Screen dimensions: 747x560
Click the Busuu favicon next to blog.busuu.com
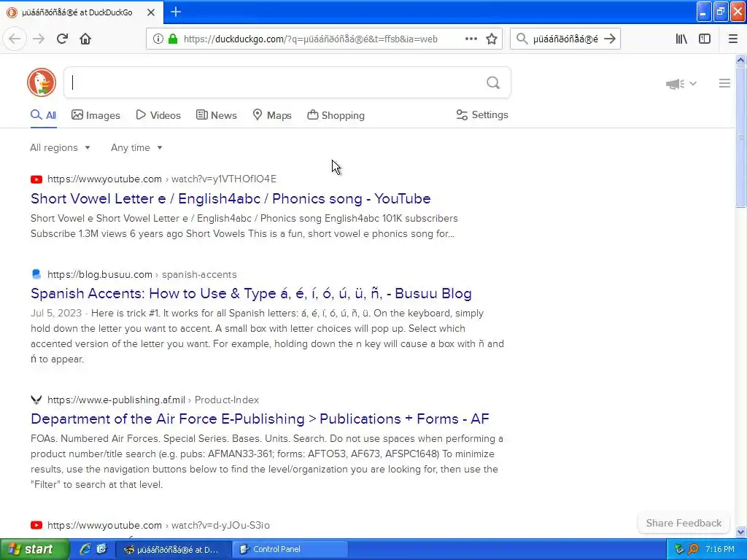[x=36, y=274]
